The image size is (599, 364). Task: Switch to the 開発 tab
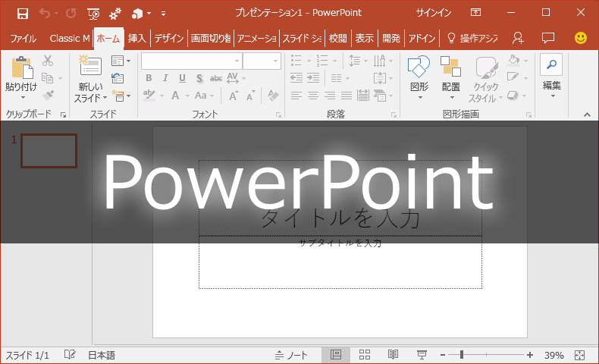[x=390, y=39]
